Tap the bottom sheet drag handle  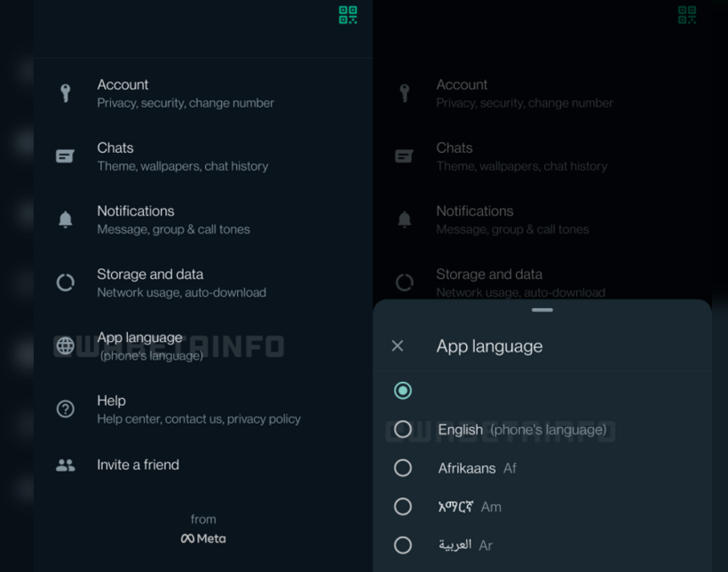click(x=542, y=310)
